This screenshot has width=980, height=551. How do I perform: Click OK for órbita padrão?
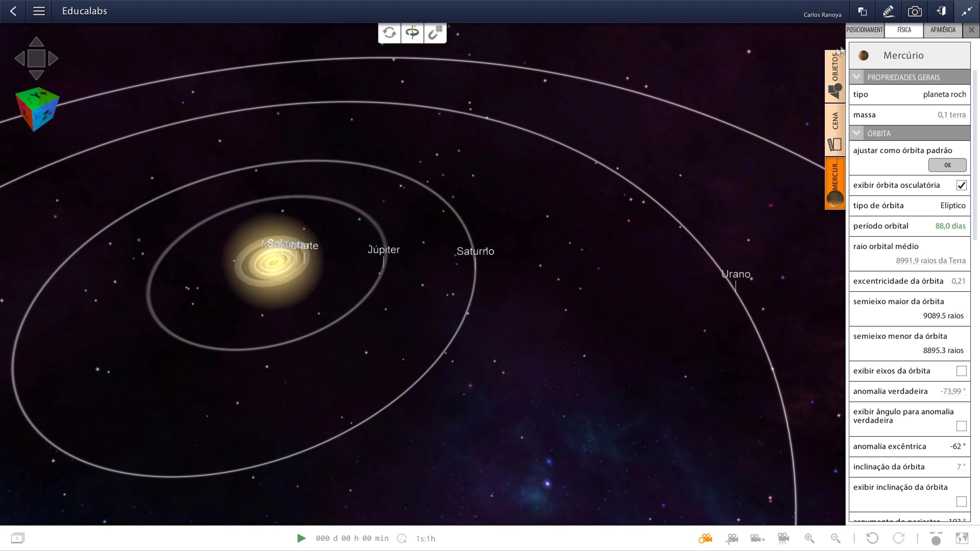pos(947,165)
